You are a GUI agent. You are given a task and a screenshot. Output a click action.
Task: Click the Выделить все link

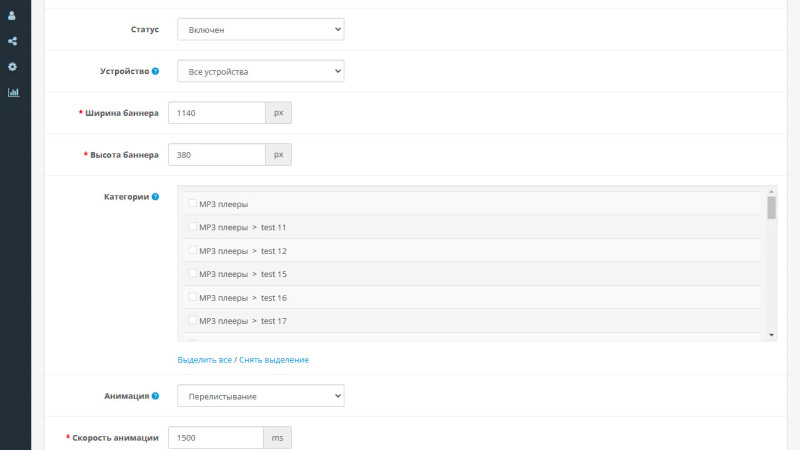pyautogui.click(x=205, y=360)
